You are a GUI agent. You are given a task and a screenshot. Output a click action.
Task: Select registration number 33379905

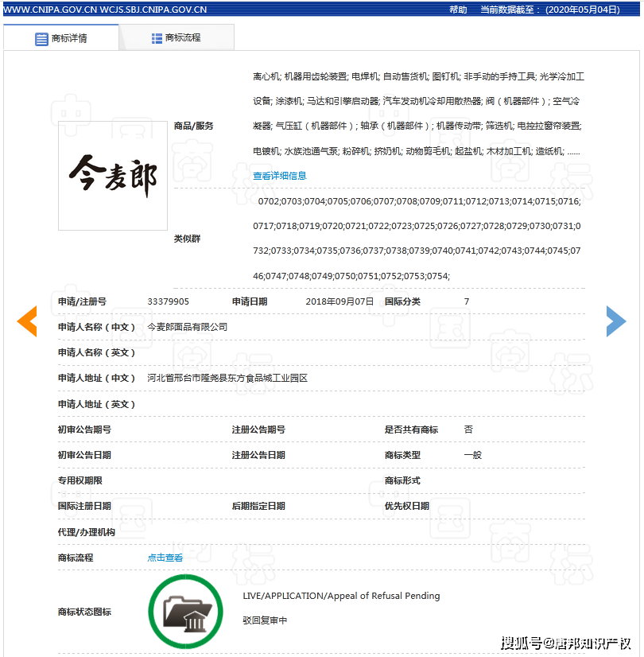[168, 301]
